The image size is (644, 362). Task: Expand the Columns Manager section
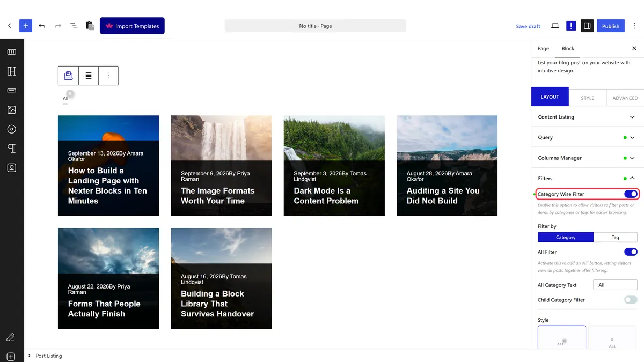point(588,158)
